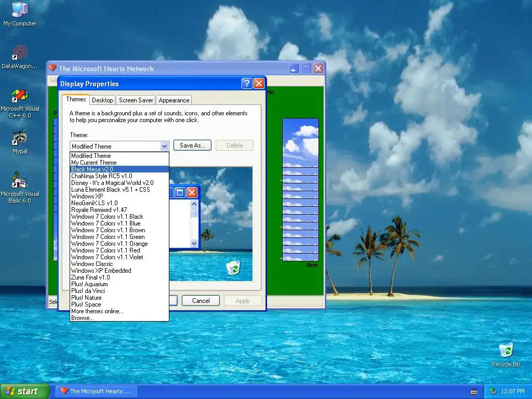Select Windows 7 Colors v1.1 Black

(x=119, y=217)
